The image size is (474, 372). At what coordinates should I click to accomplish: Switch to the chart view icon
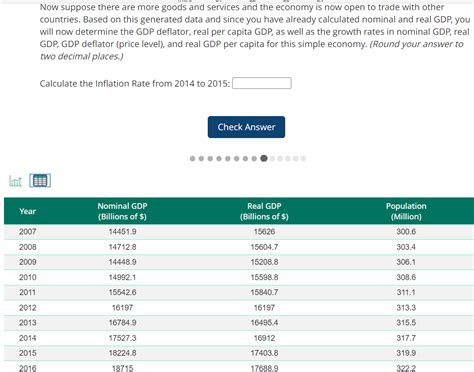click(x=15, y=181)
